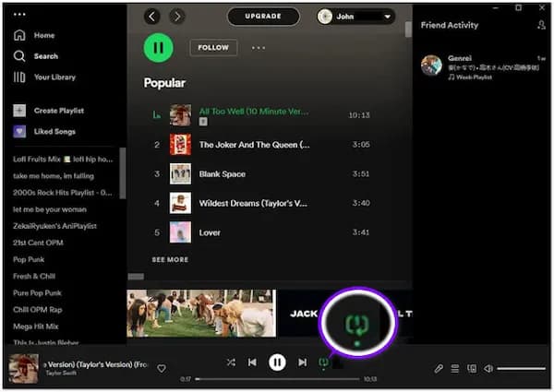Click the Upgrade button
This screenshot has height=392, width=554.
pos(262,17)
